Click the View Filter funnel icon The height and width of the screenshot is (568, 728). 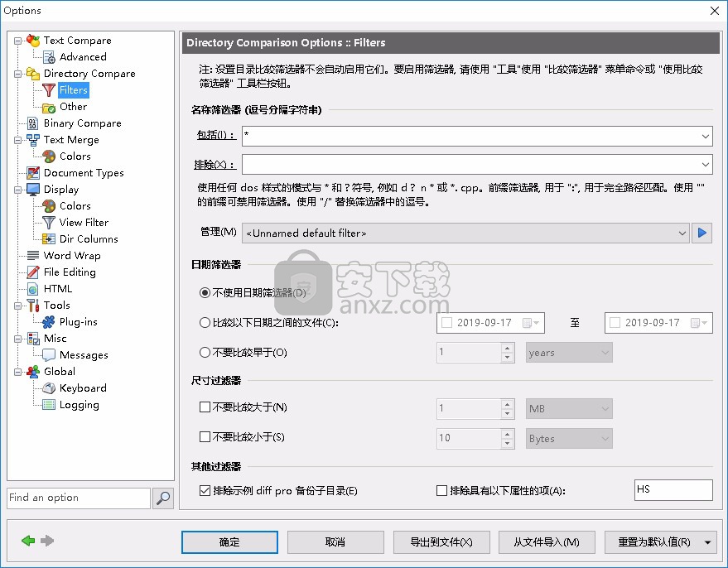coord(49,222)
